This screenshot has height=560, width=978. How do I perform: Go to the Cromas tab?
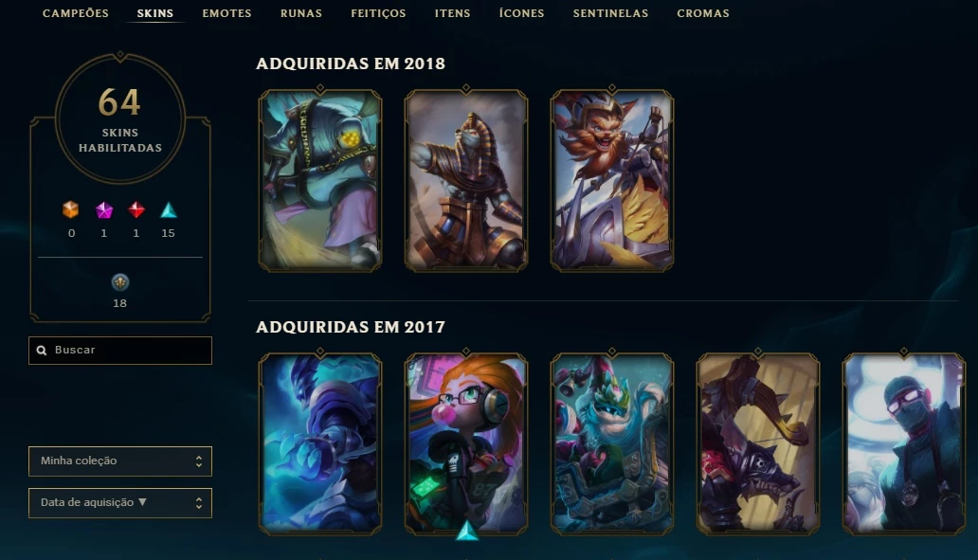point(703,13)
